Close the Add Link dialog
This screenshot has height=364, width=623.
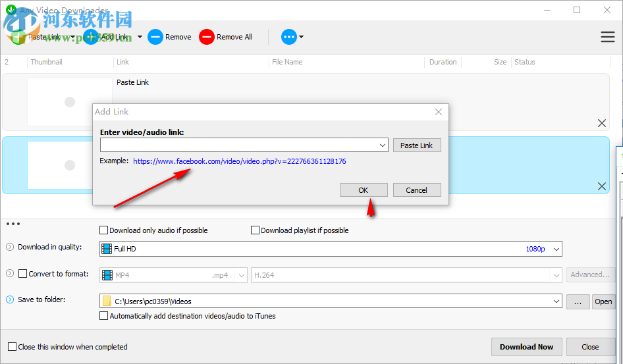click(x=438, y=112)
